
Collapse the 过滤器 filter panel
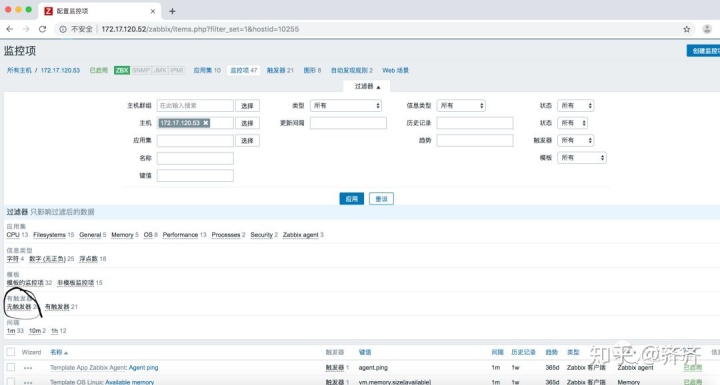click(367, 86)
